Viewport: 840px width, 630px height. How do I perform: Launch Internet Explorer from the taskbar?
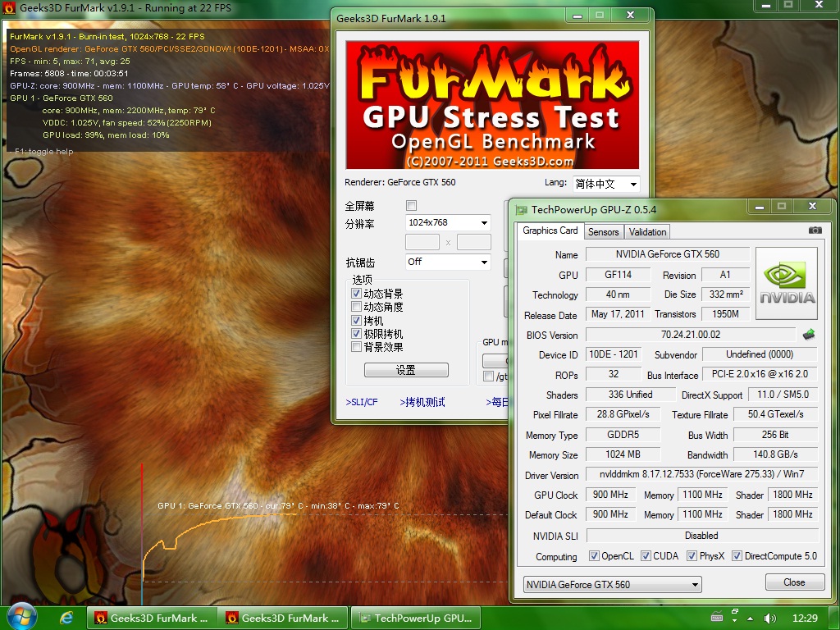pyautogui.click(x=67, y=617)
